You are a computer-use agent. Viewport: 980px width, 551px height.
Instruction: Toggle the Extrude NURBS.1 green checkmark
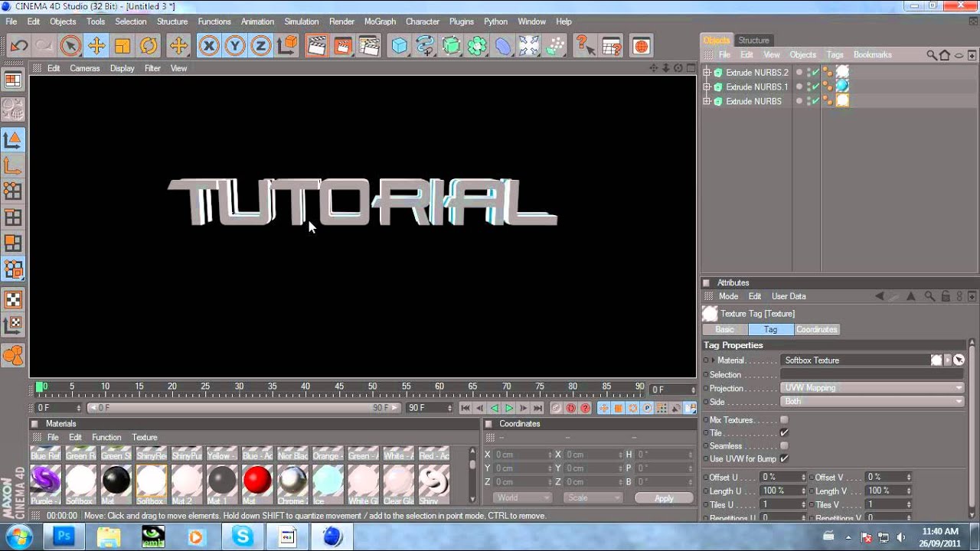coord(815,86)
